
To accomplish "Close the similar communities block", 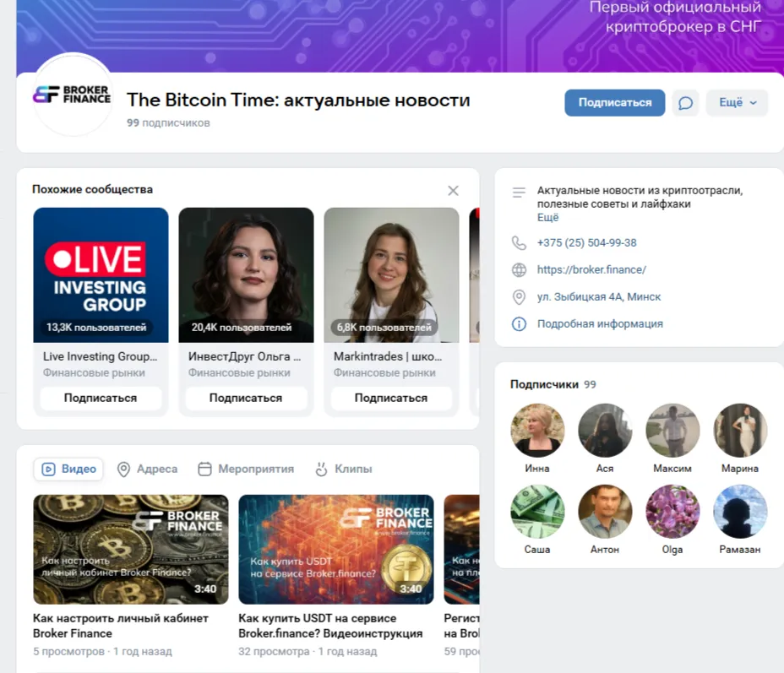I will click(x=453, y=191).
